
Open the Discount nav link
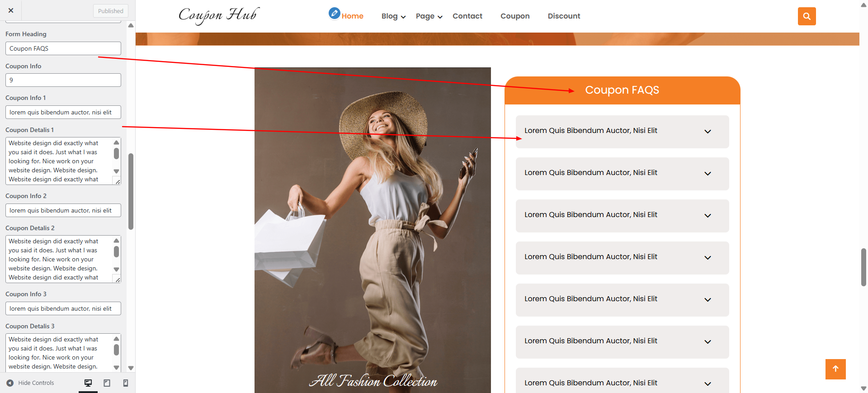(564, 16)
